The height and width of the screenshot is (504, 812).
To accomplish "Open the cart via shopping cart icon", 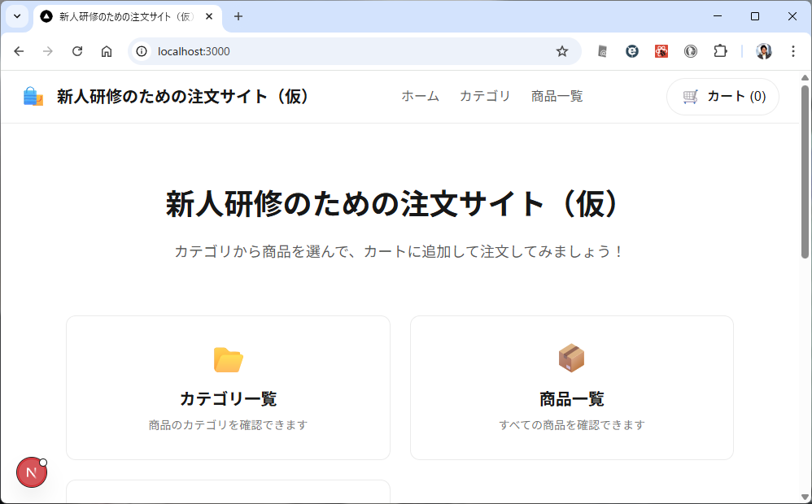I will point(691,97).
